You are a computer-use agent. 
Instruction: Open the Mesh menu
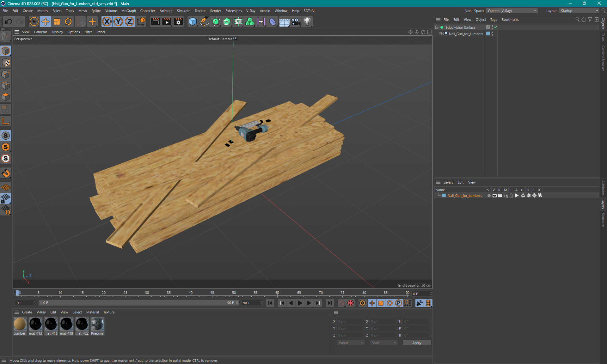point(83,11)
